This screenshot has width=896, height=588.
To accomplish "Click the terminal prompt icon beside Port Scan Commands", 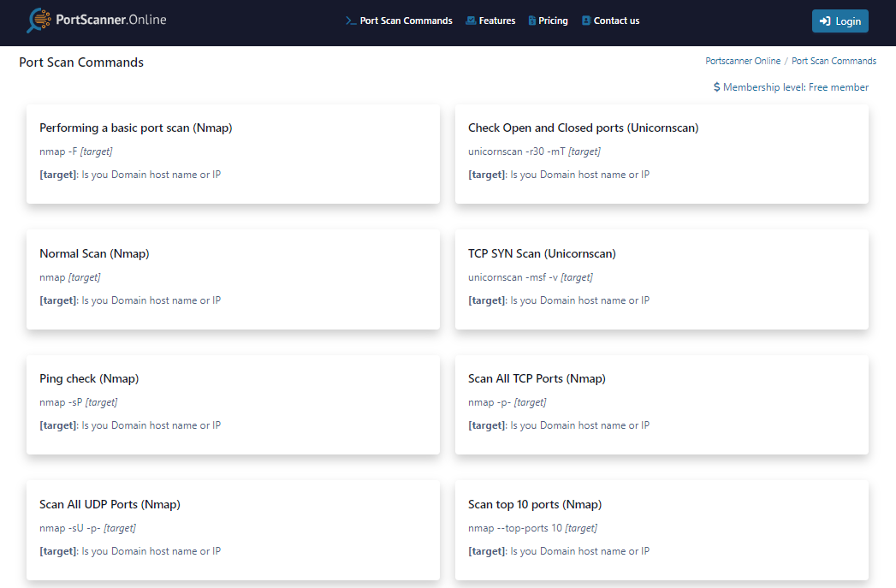I will tap(351, 21).
